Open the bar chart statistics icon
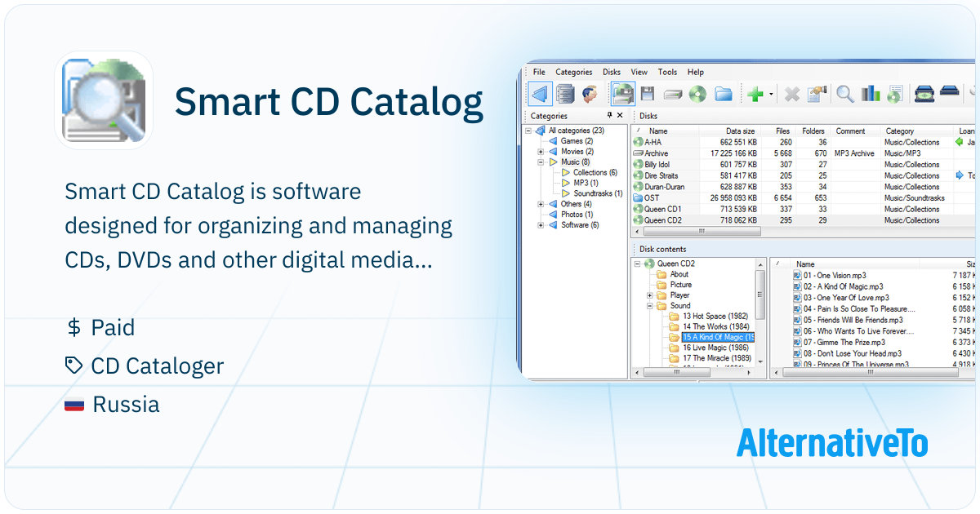Viewport: 980px width, 514px height. [871, 94]
